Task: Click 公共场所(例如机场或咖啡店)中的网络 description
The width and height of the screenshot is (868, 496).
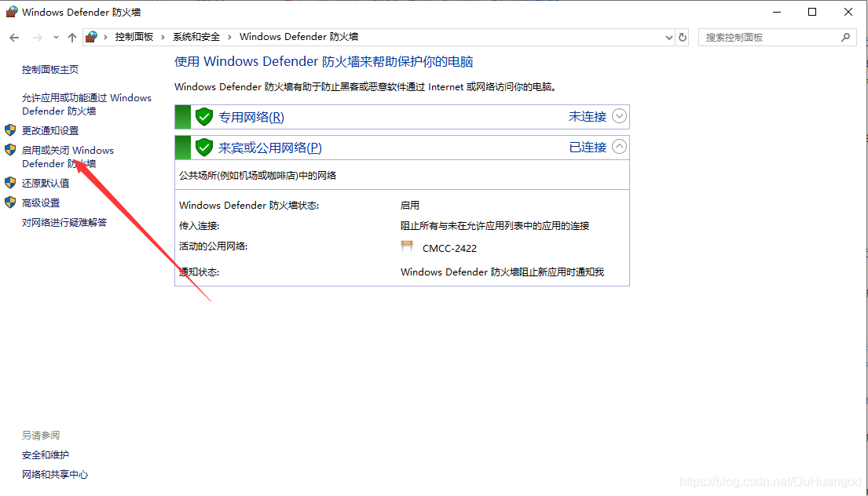Action: [x=258, y=175]
